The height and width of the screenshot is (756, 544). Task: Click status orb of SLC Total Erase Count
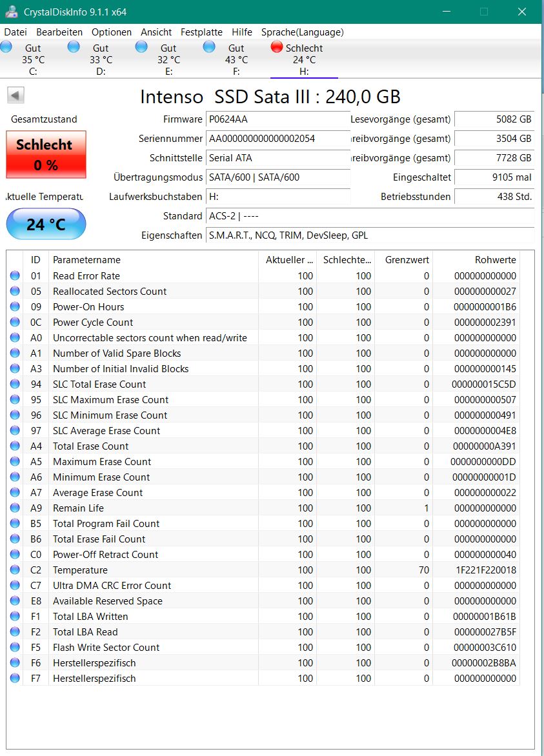[x=15, y=384]
